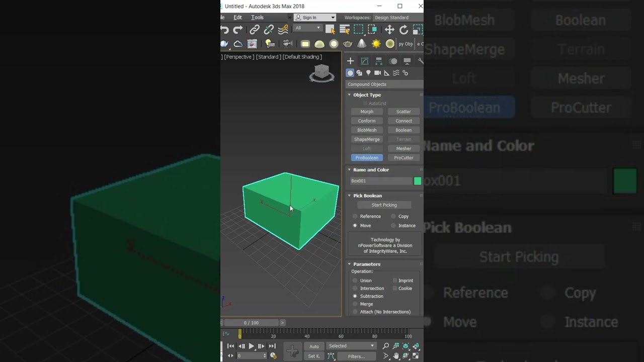Open the Compound Objects category dropdown

[384, 84]
